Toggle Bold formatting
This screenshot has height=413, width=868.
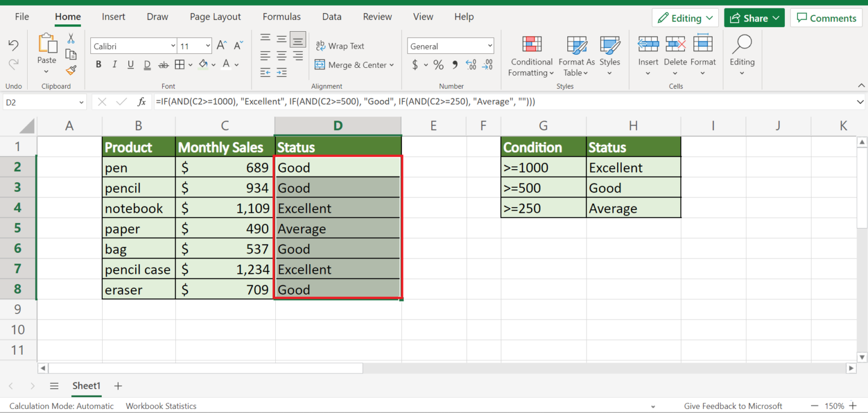pos(98,64)
